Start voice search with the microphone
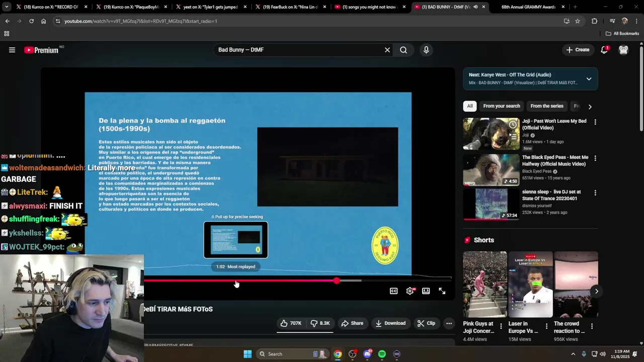The width and height of the screenshot is (644, 362). [x=426, y=50]
